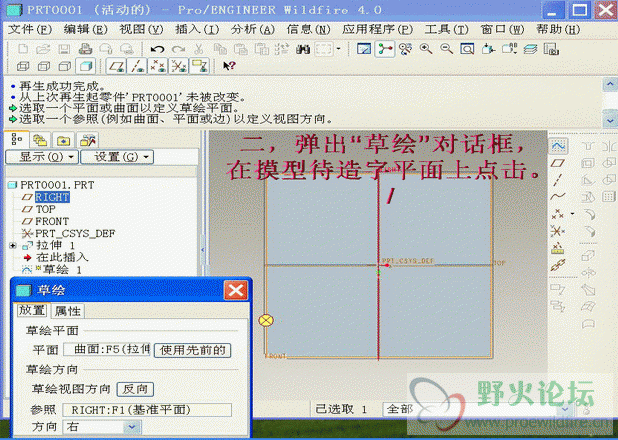The width and height of the screenshot is (618, 440).
Task: Select the Datum Plane tool
Action: [x=558, y=163]
